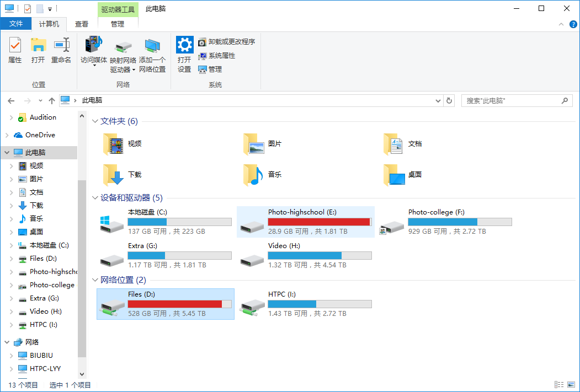Click 添加一个网络位置 add network location icon

(x=152, y=46)
